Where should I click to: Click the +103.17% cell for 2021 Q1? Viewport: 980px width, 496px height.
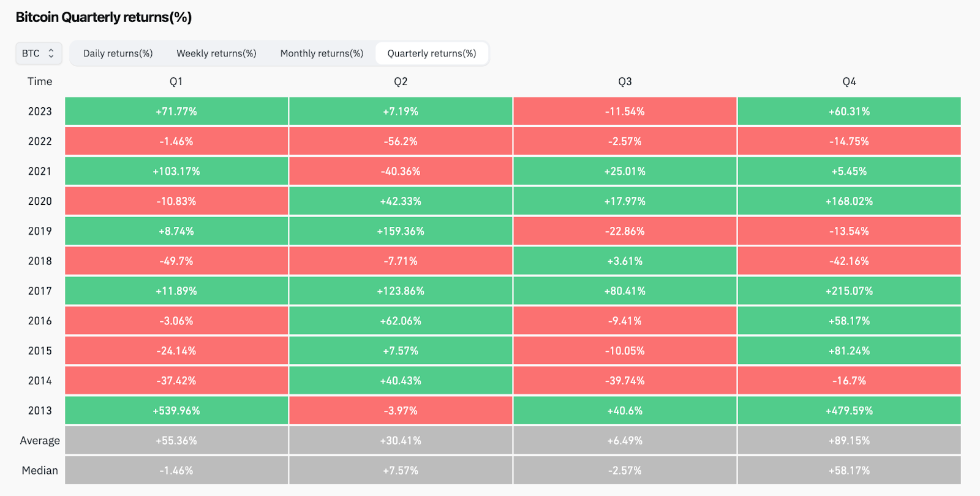[x=176, y=172]
